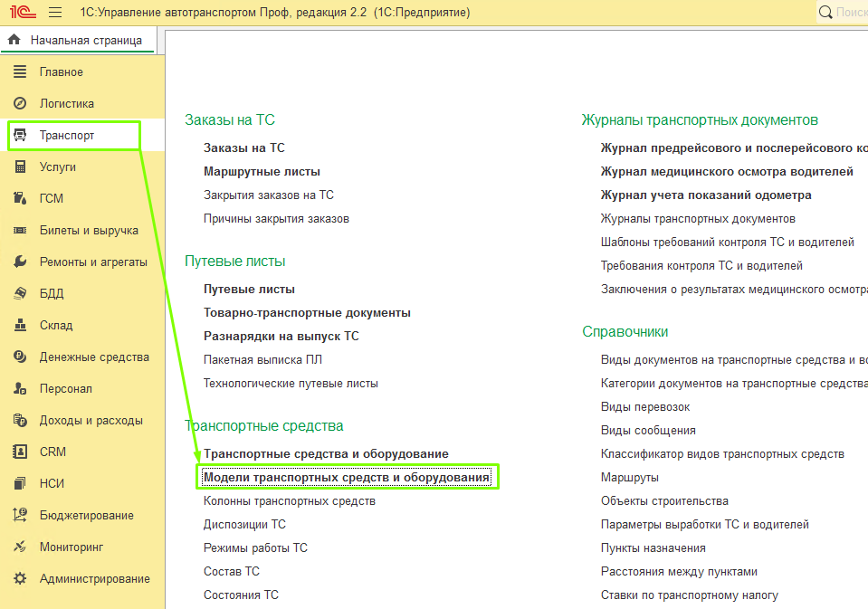Open the Склад warehouse icon
The height and width of the screenshot is (609, 868).
(20, 325)
